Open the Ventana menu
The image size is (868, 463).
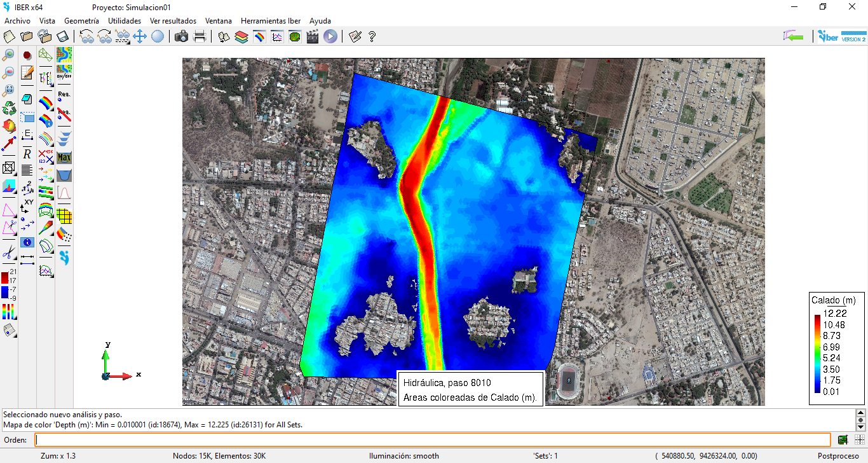coord(219,20)
